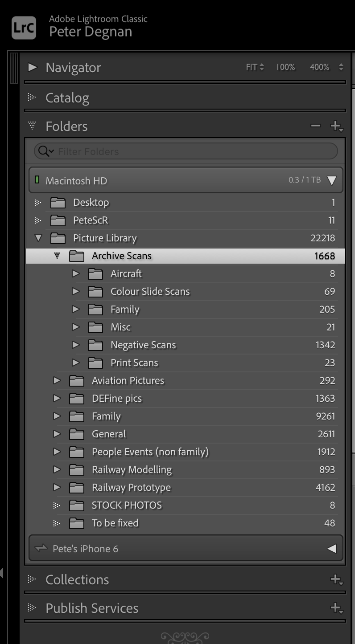355x644 pixels.
Task: Click the Aviation Pictures folder icon
Action: coord(77,380)
